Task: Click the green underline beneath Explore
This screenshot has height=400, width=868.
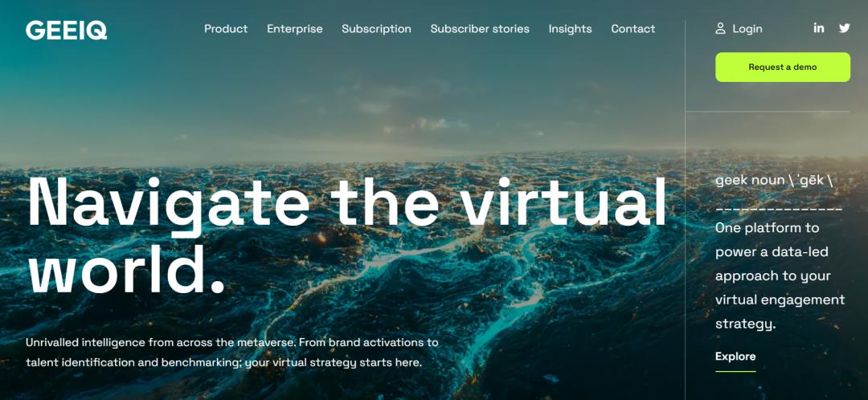Action: [735, 371]
